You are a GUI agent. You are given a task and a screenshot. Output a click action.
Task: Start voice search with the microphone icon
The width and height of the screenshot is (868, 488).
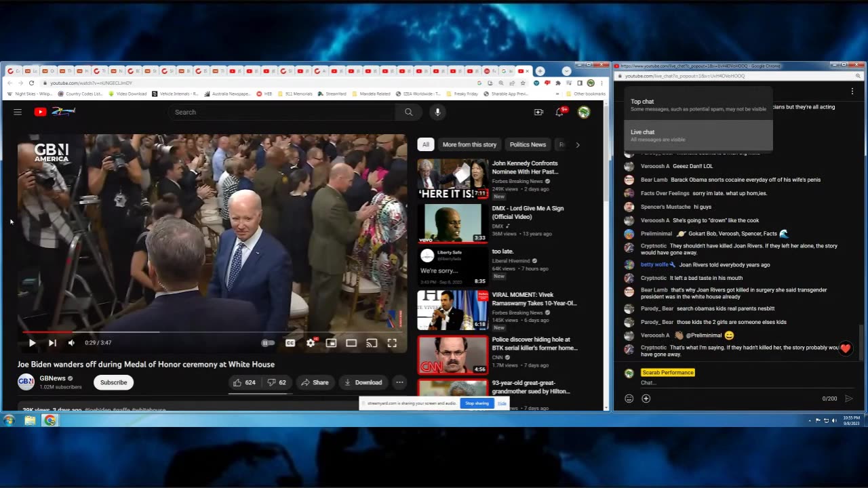(437, 112)
